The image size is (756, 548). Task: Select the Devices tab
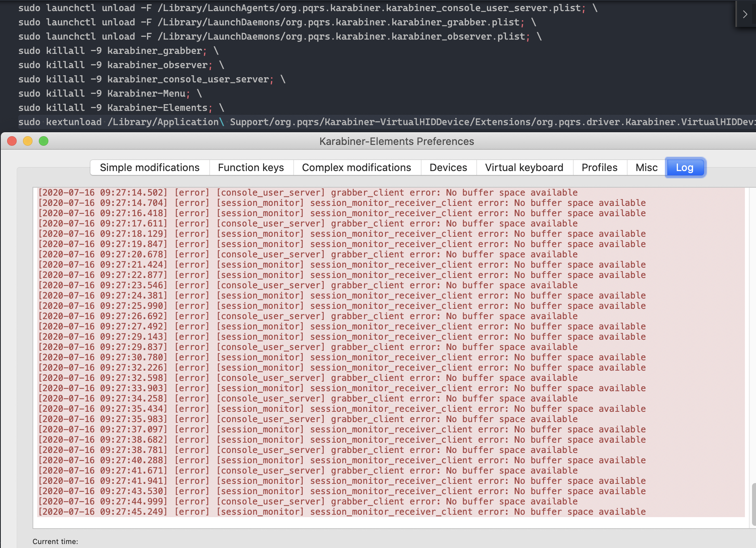click(449, 167)
